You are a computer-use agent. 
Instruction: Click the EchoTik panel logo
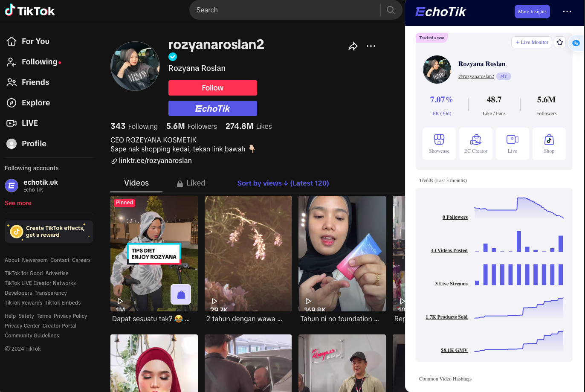coord(440,12)
